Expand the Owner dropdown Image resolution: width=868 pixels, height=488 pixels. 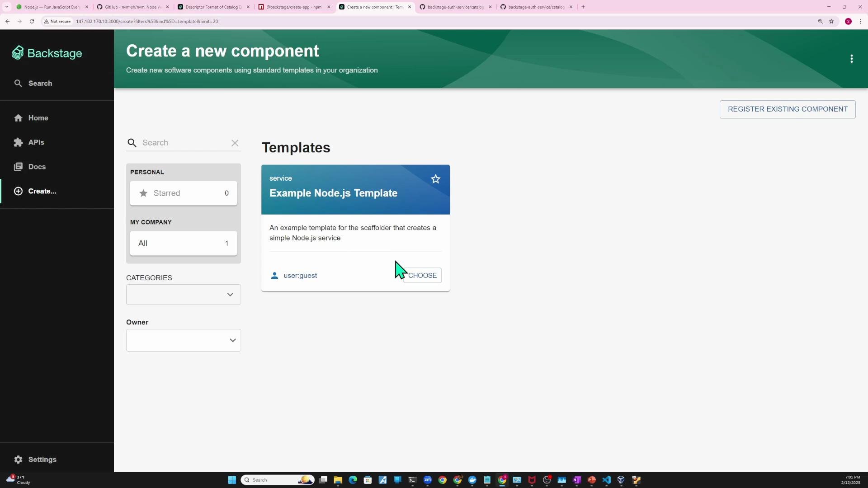click(x=184, y=340)
